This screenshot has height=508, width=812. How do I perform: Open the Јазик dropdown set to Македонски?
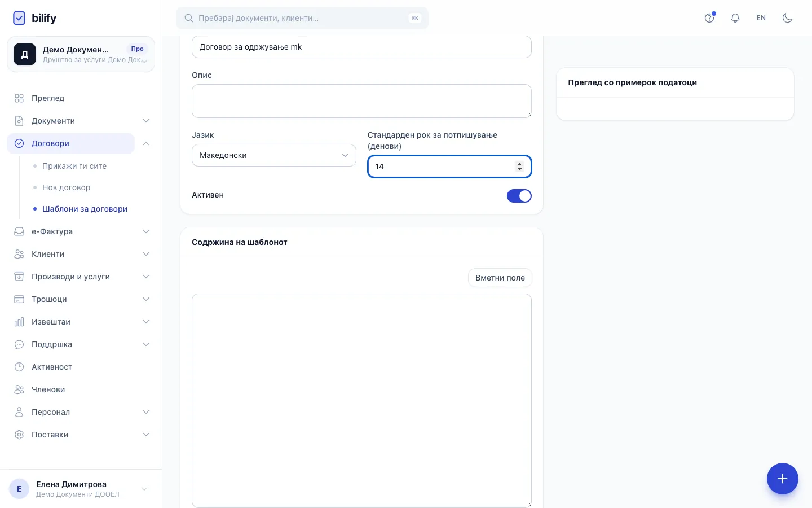point(274,155)
